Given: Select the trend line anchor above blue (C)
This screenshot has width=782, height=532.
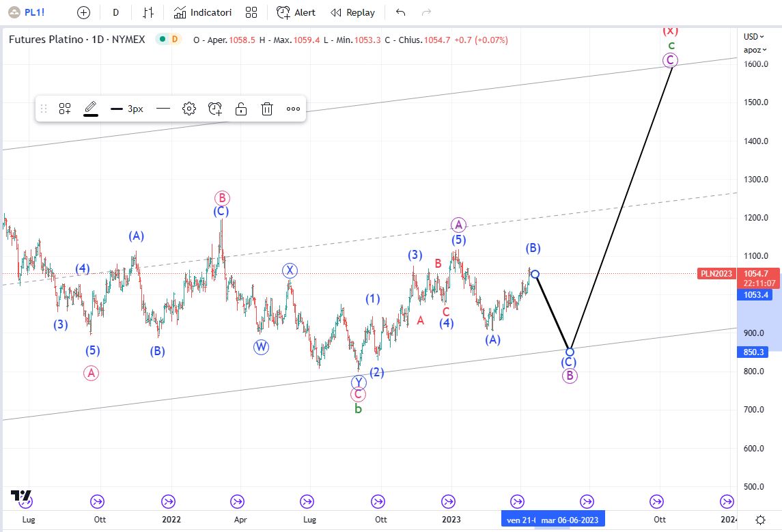Looking at the screenshot, I should pos(570,352).
